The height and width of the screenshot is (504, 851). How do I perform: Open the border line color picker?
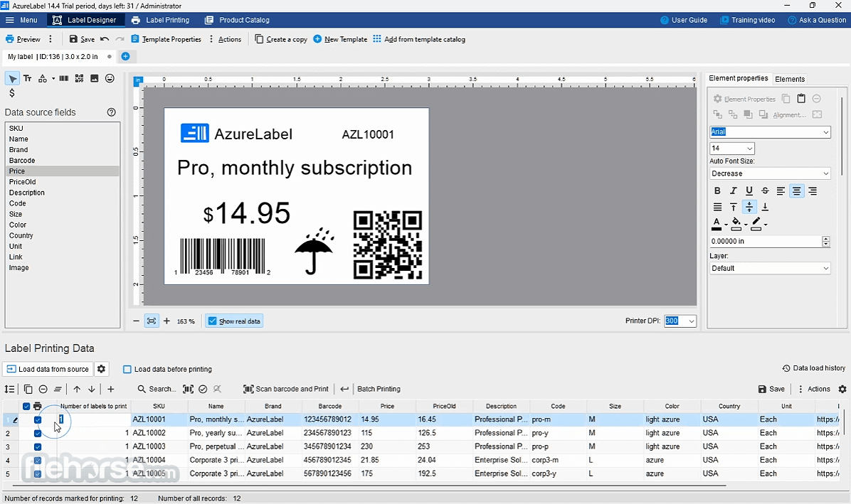coord(756,223)
